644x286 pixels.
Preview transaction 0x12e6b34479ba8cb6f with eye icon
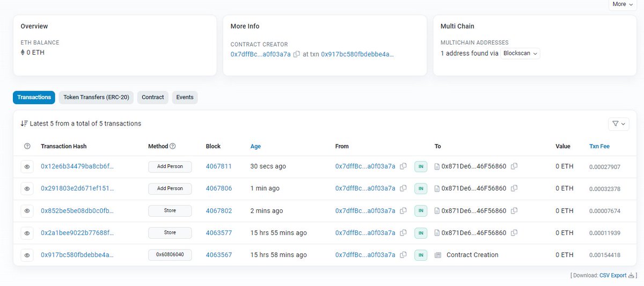27,167
